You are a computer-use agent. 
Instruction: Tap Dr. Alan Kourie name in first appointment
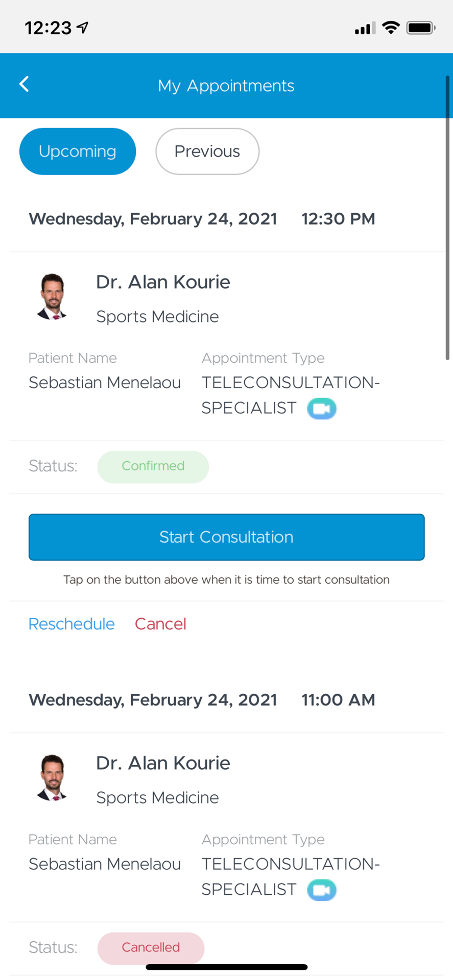[163, 282]
